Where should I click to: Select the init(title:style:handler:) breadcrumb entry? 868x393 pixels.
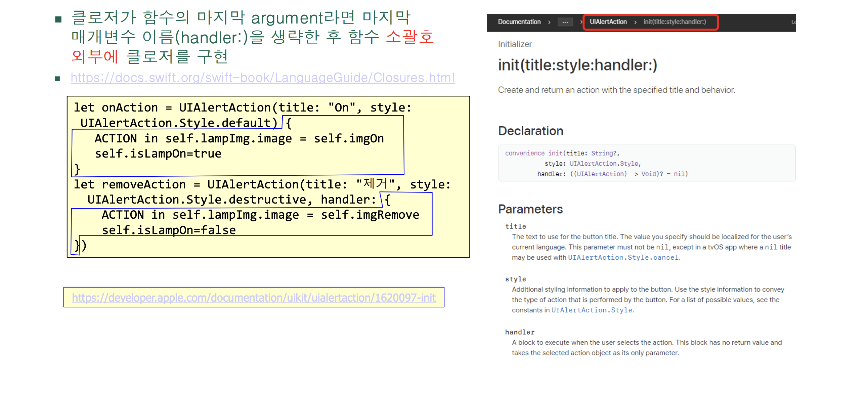pyautogui.click(x=674, y=22)
